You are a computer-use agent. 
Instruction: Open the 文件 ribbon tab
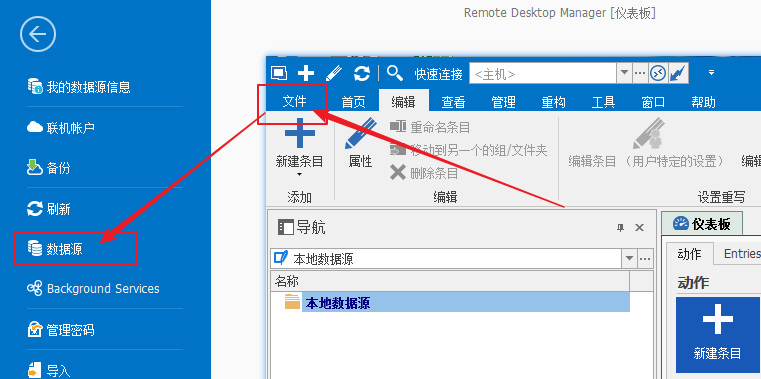coord(295,102)
